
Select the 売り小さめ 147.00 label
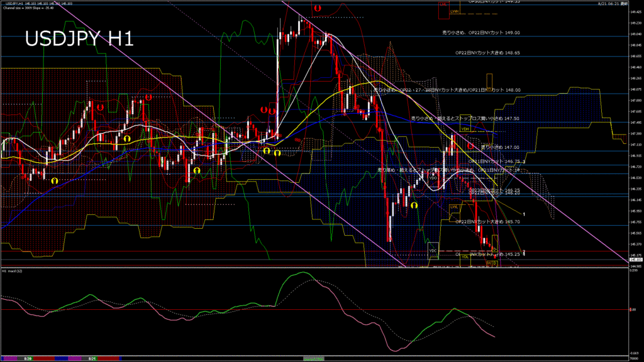pyautogui.click(x=500, y=147)
